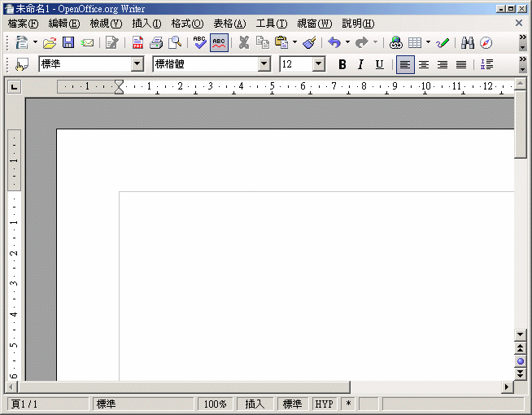This screenshot has height=415, width=532.
Task: Show Draw Functions pencil icon
Action: click(443, 43)
